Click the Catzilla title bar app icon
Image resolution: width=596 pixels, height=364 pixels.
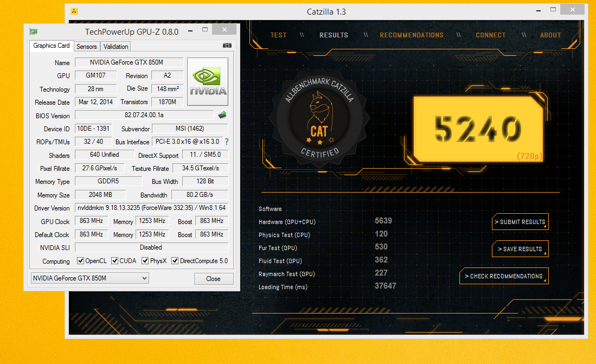coord(74,11)
